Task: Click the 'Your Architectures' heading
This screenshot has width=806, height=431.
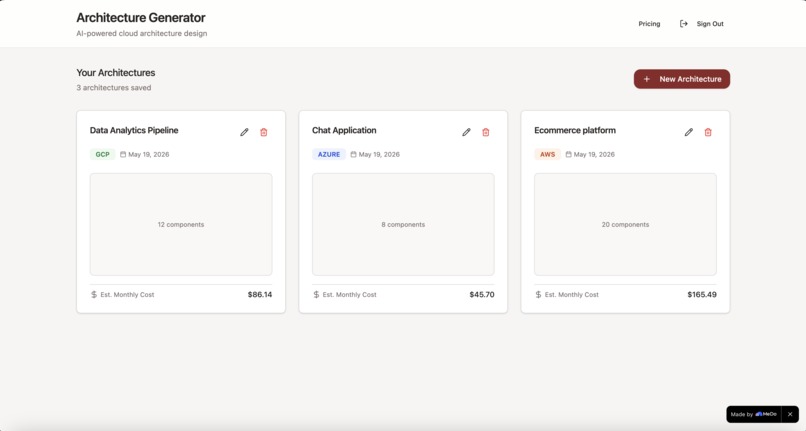Action: pos(116,73)
